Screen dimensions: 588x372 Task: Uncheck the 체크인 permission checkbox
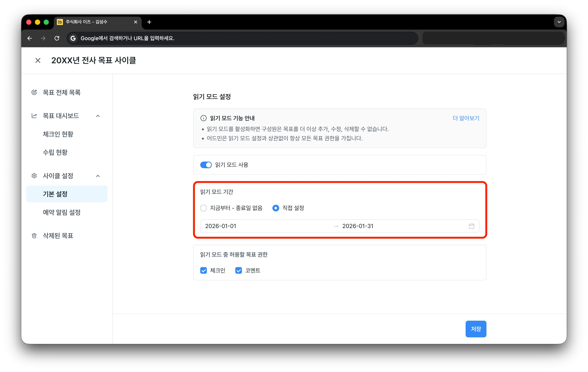pos(203,270)
